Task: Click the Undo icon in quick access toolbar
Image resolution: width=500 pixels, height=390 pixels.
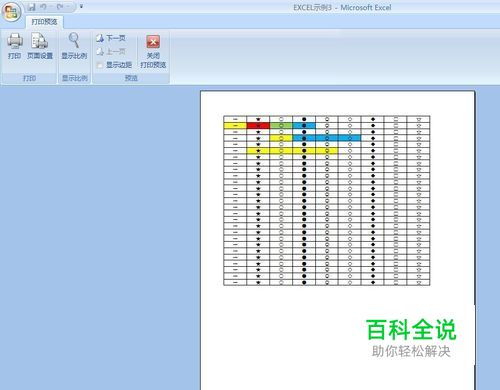Action: [x=43, y=7]
